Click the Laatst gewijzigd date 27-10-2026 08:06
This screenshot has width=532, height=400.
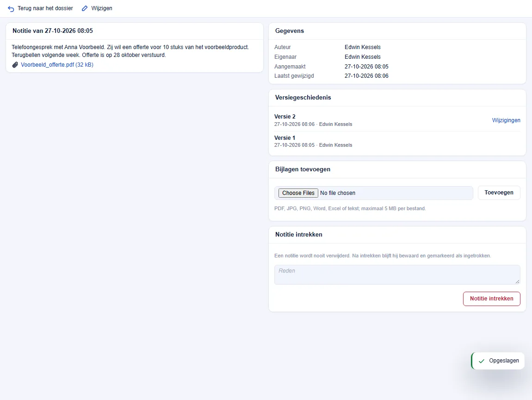(x=366, y=76)
